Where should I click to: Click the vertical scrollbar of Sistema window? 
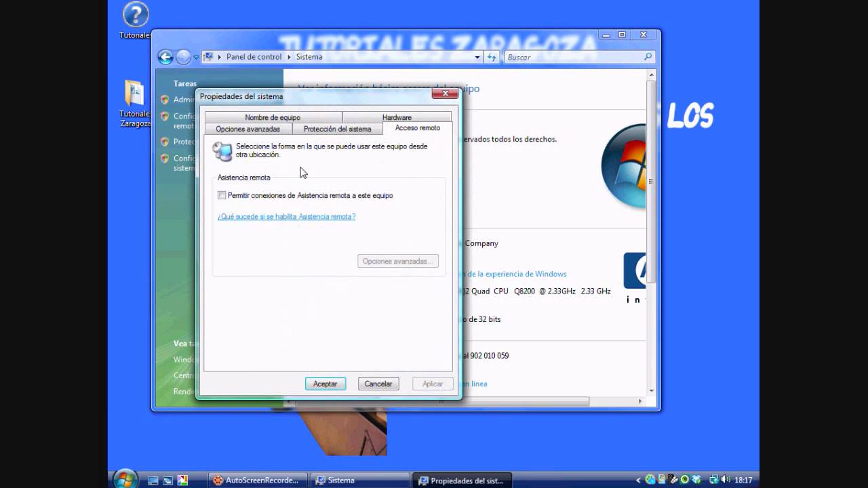(651, 181)
